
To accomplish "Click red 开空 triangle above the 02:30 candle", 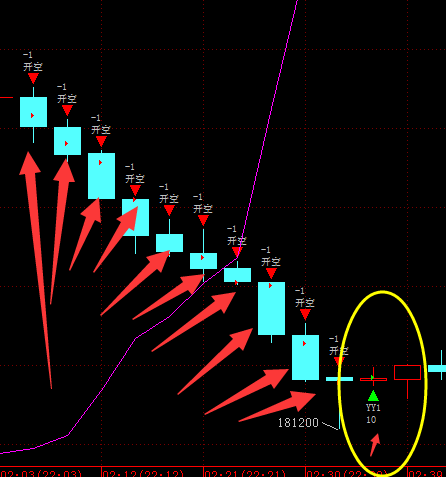I will [305, 315].
